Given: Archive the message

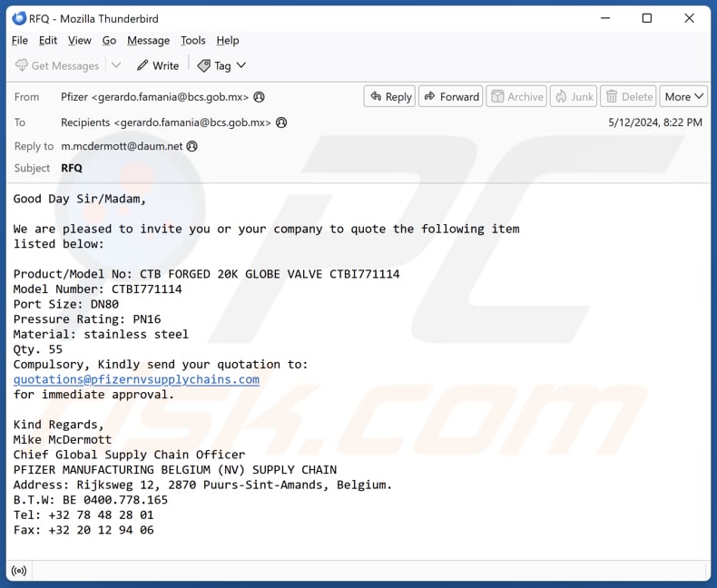Looking at the screenshot, I should pos(516,97).
